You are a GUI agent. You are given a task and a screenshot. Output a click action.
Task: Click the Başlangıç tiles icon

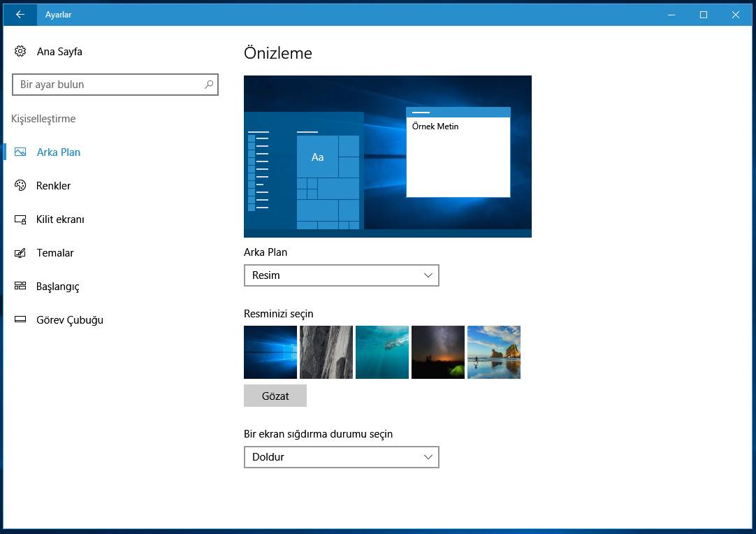20,287
